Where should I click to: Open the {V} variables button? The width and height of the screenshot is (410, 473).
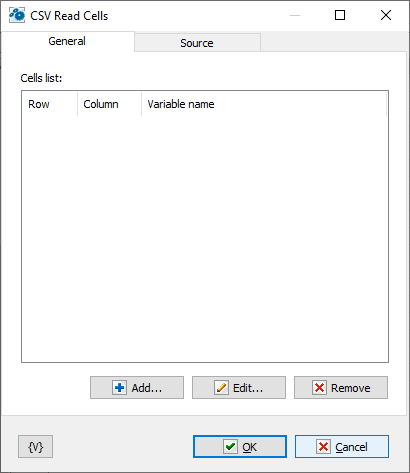click(35, 447)
